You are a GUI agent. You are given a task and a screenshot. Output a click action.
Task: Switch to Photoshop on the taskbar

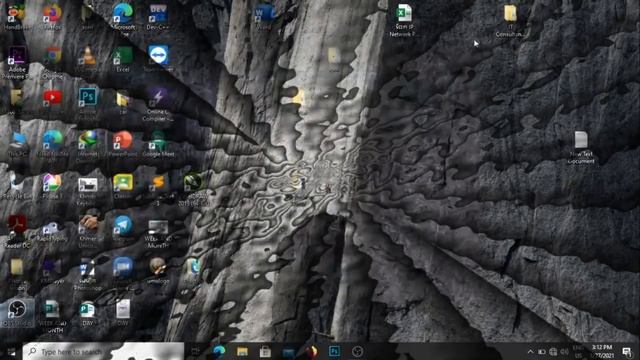(x=334, y=351)
